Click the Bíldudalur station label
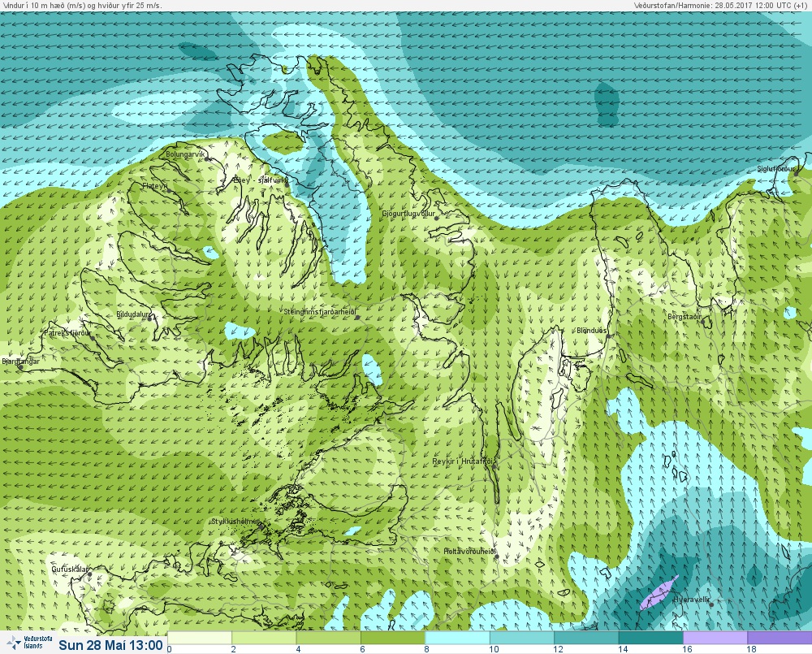 (132, 314)
